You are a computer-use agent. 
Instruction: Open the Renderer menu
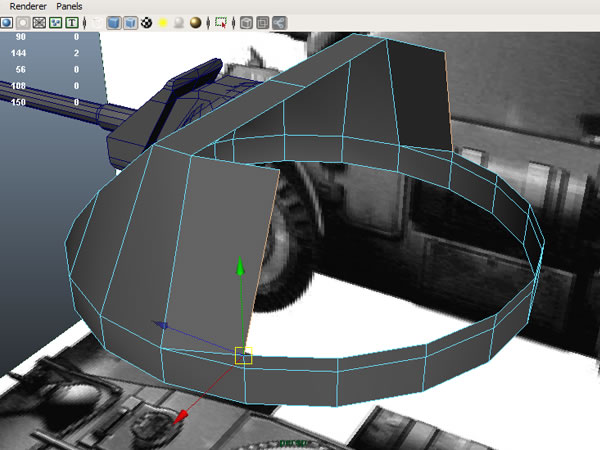pyautogui.click(x=28, y=7)
